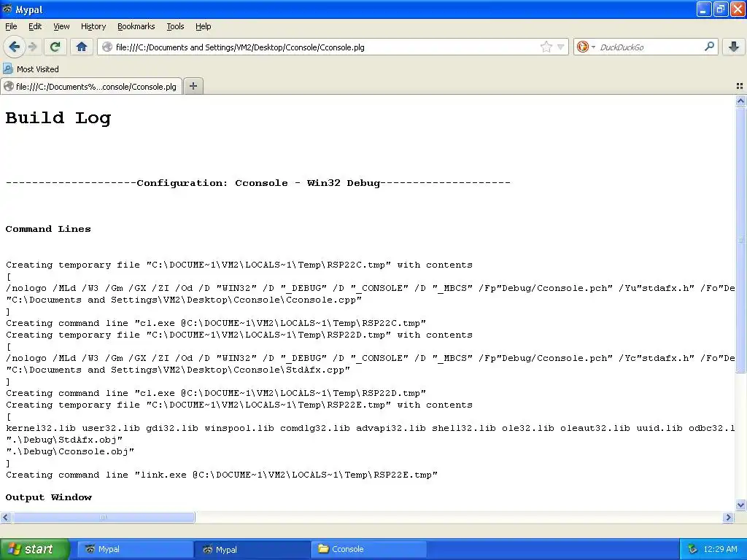The width and height of the screenshot is (747, 560).
Task: Switch to second Mypal taskbar button
Action: pos(252,549)
